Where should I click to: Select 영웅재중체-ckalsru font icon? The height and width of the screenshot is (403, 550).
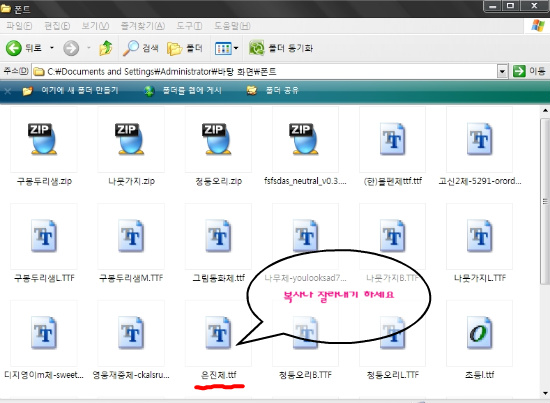click(131, 333)
